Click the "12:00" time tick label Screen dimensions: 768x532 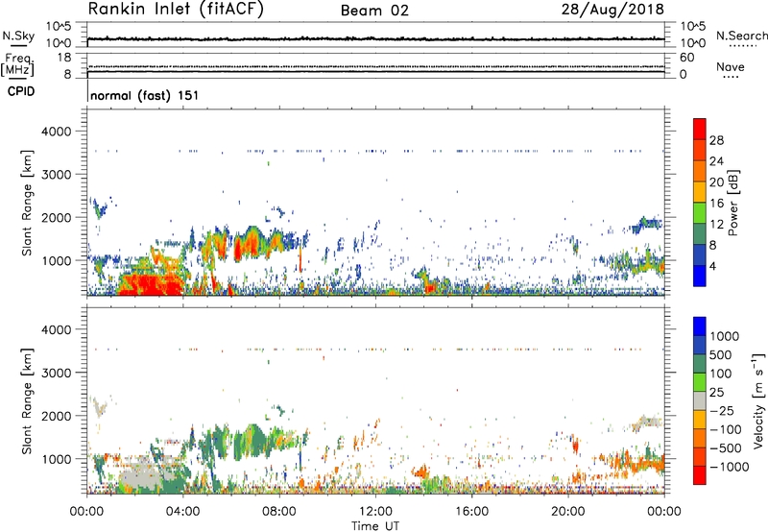click(375, 512)
